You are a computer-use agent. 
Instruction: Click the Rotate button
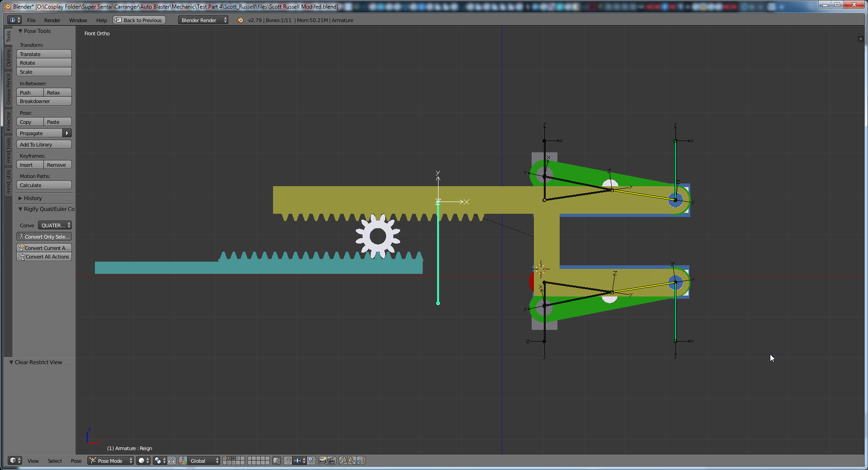tap(44, 63)
